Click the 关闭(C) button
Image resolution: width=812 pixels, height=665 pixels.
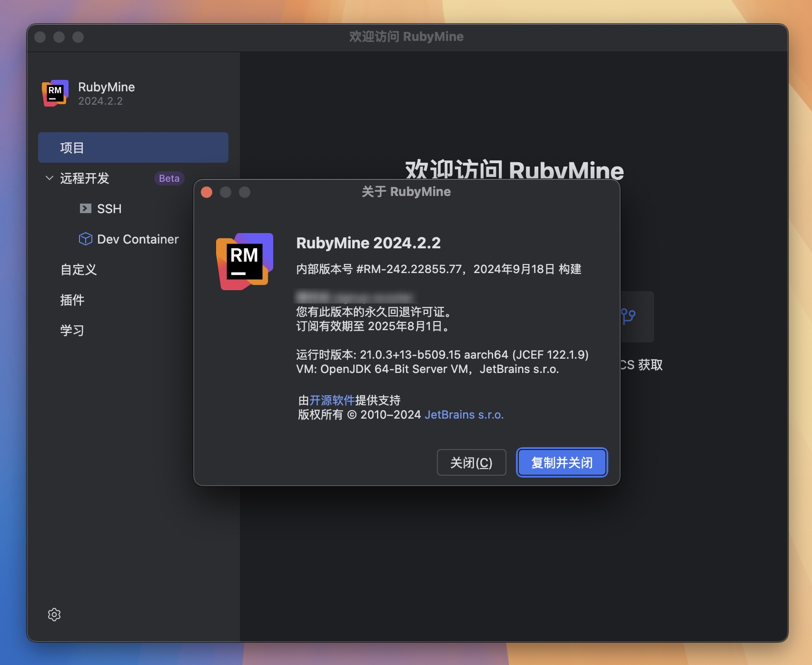click(x=471, y=462)
